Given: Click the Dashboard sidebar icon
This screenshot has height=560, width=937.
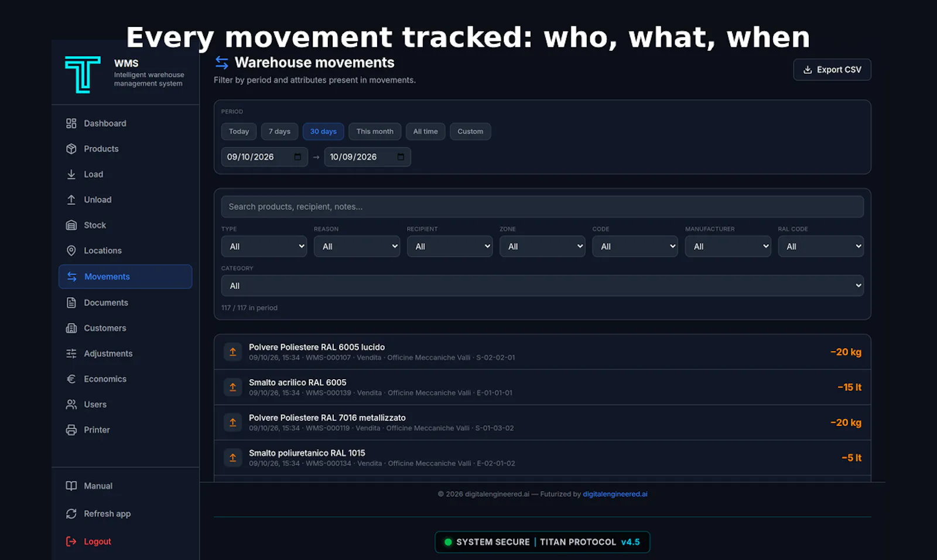Looking at the screenshot, I should point(71,123).
